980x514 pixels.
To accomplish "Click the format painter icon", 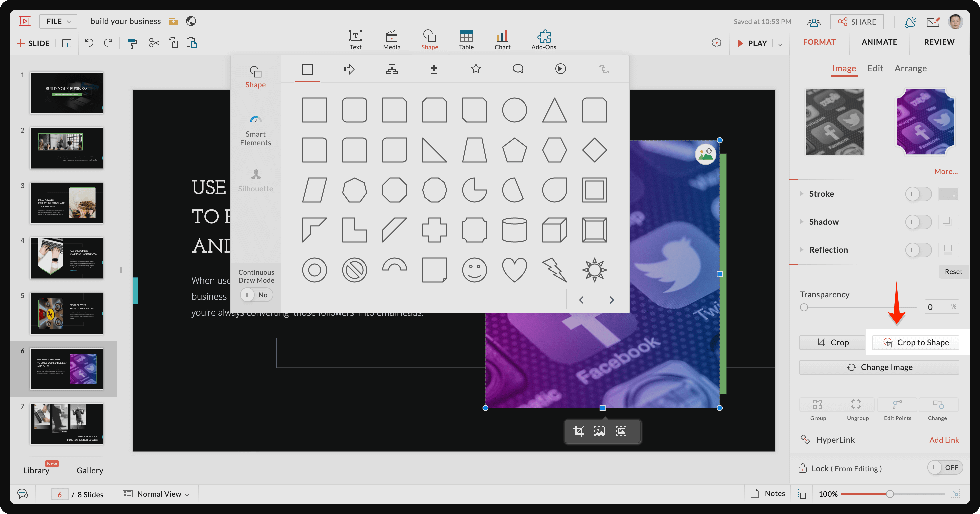I will point(132,43).
